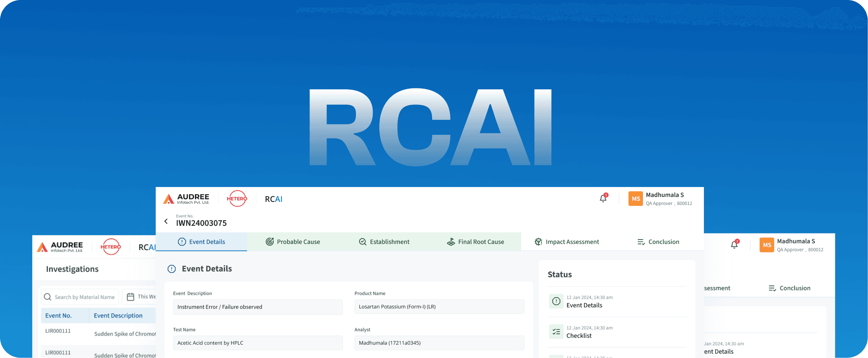This screenshot has width=868, height=358.
Task: Click the search magnifier icon in Investigations
Action: coord(48,297)
